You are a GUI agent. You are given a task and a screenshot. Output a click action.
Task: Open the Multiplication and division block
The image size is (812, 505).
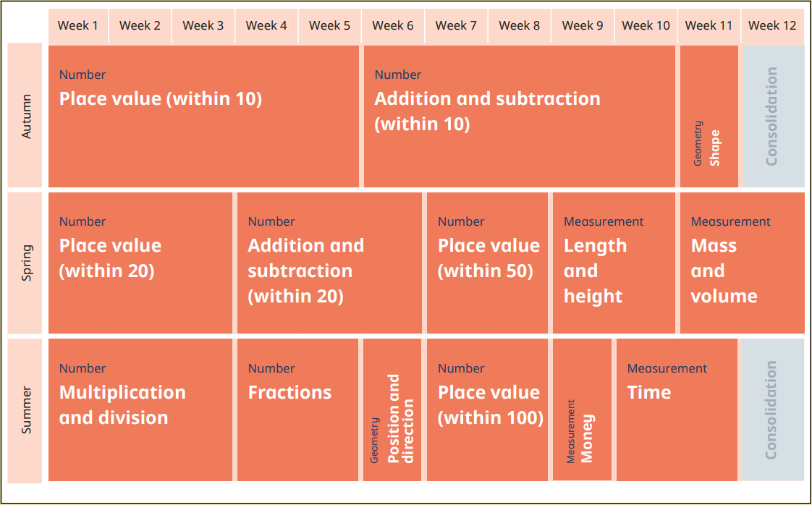tap(140, 409)
